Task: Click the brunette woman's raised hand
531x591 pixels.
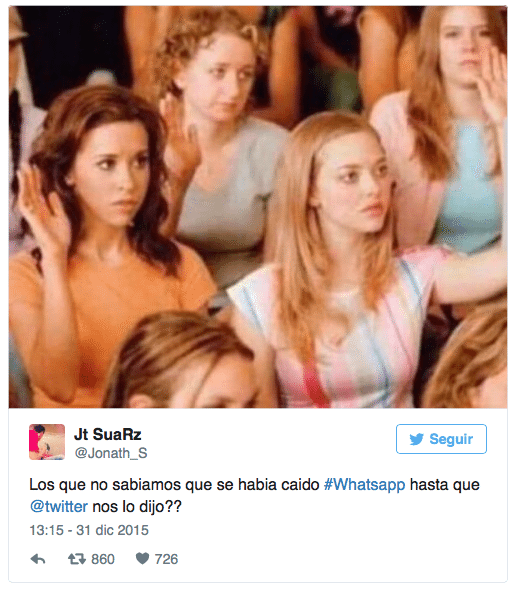Action: coord(41,204)
